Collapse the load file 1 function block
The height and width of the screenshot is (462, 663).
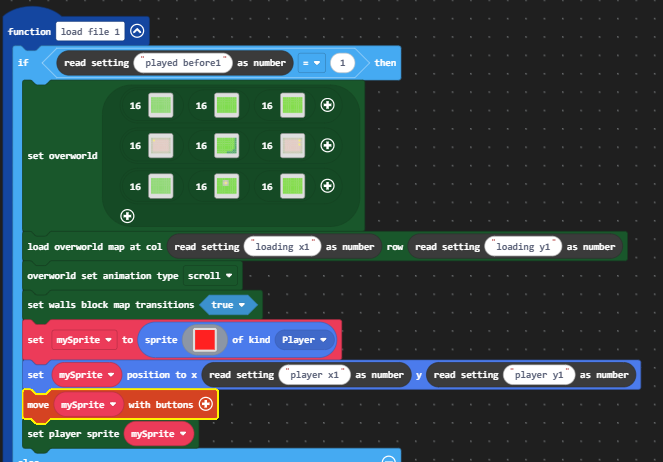click(137, 31)
